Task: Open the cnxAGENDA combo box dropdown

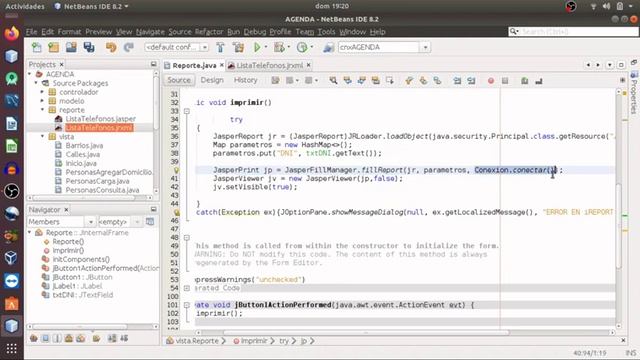Action: click(x=425, y=47)
